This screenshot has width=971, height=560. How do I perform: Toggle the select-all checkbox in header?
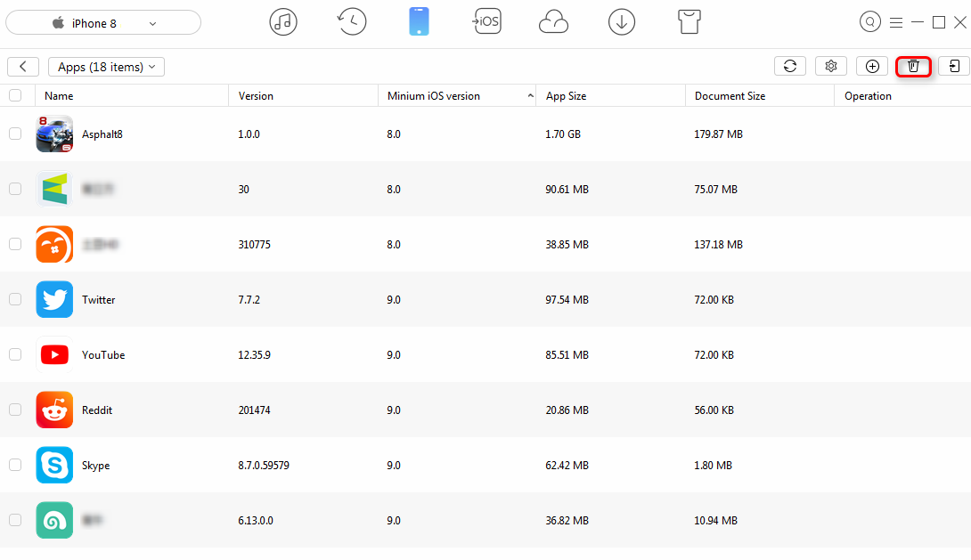(x=15, y=95)
